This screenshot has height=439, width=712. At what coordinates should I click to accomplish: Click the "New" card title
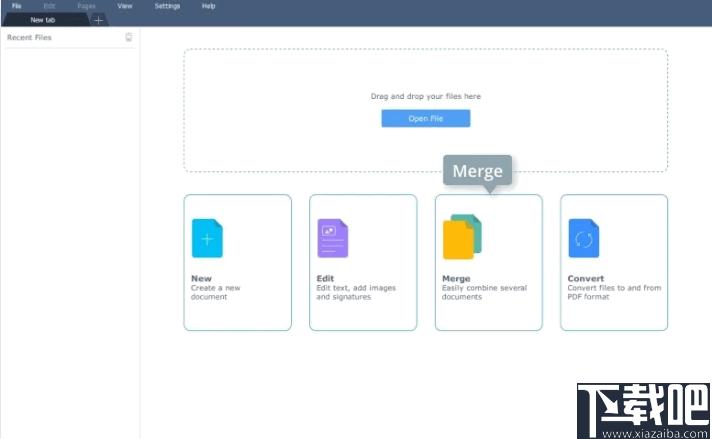pos(201,278)
